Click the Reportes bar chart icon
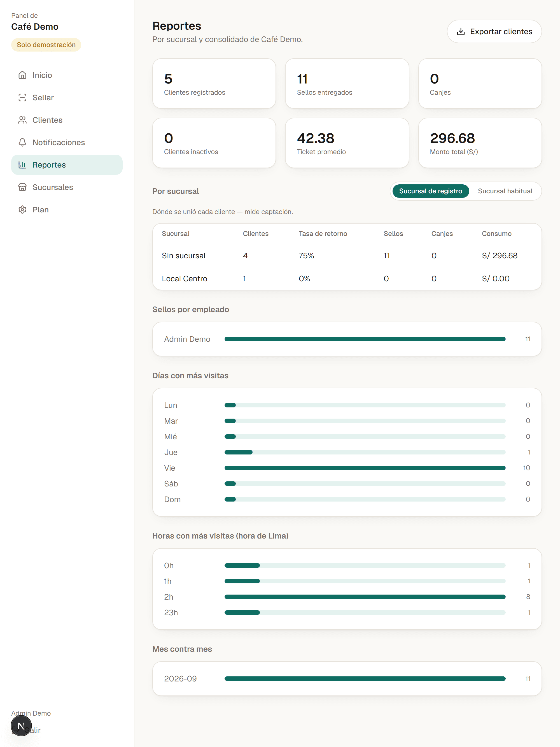560x747 pixels. (22, 165)
